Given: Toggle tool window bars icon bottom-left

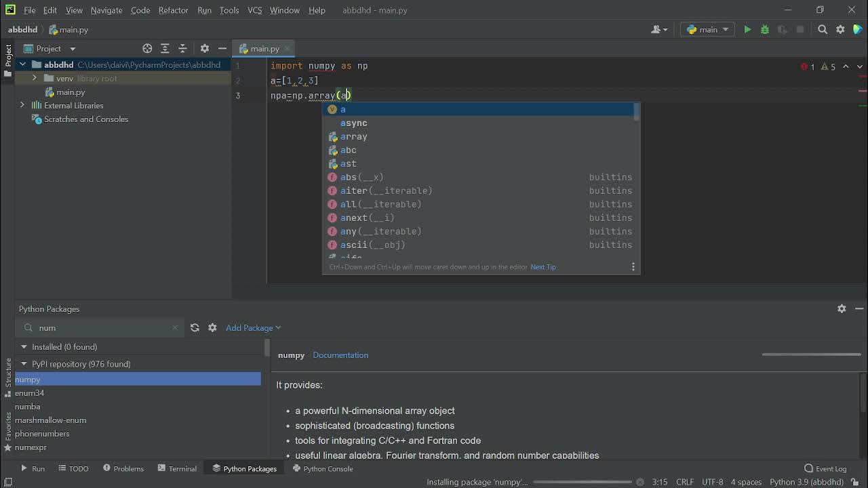Looking at the screenshot, I should [x=8, y=482].
